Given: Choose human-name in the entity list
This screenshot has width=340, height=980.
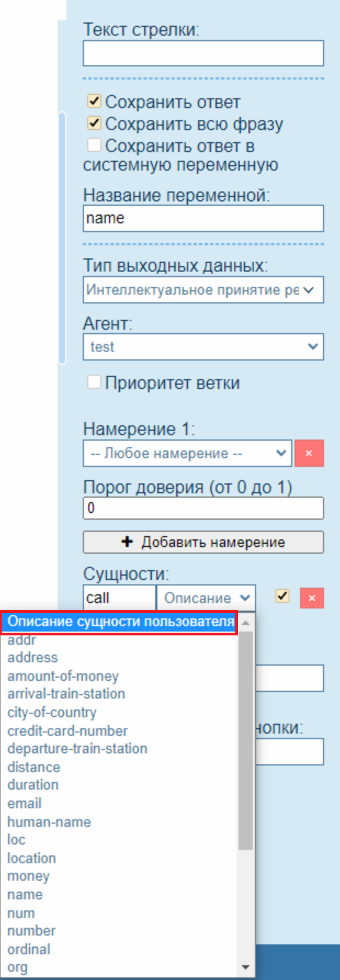Looking at the screenshot, I should 49,822.
